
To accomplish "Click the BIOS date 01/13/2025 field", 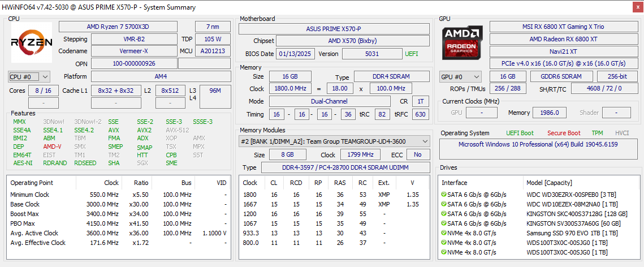I will [x=296, y=54].
